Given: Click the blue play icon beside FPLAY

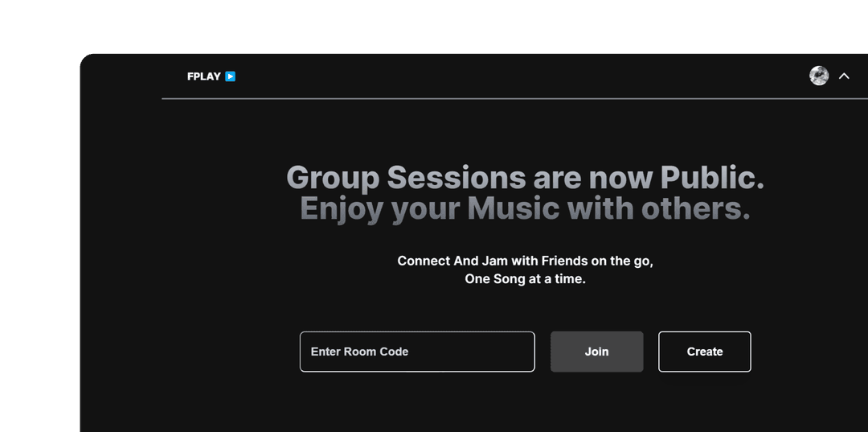Looking at the screenshot, I should tap(231, 76).
